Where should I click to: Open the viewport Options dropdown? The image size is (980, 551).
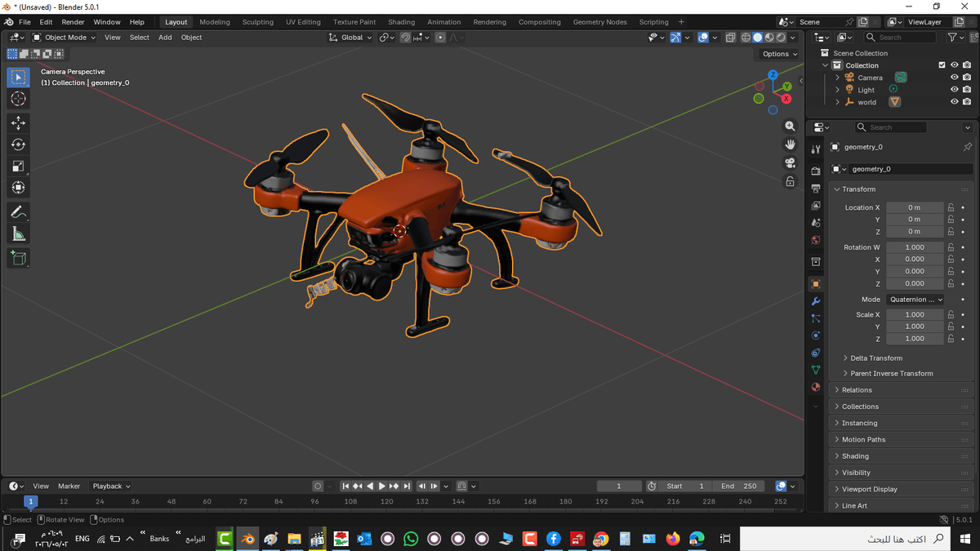point(780,54)
